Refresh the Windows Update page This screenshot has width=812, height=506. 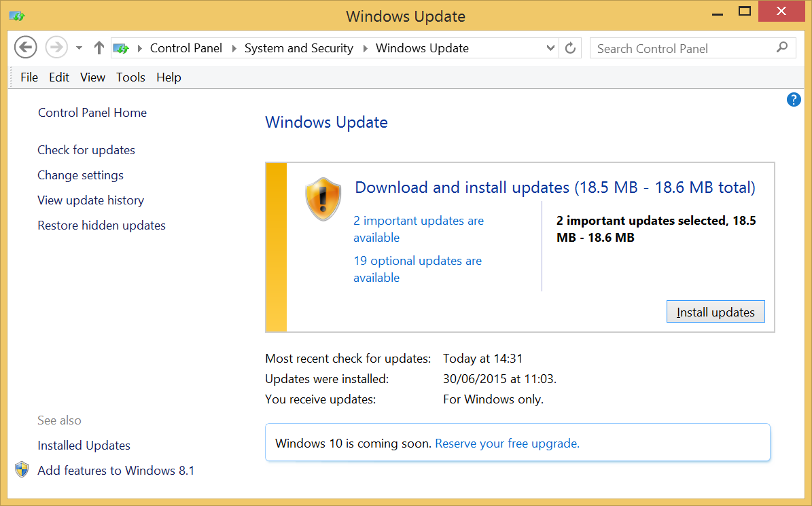pos(570,48)
